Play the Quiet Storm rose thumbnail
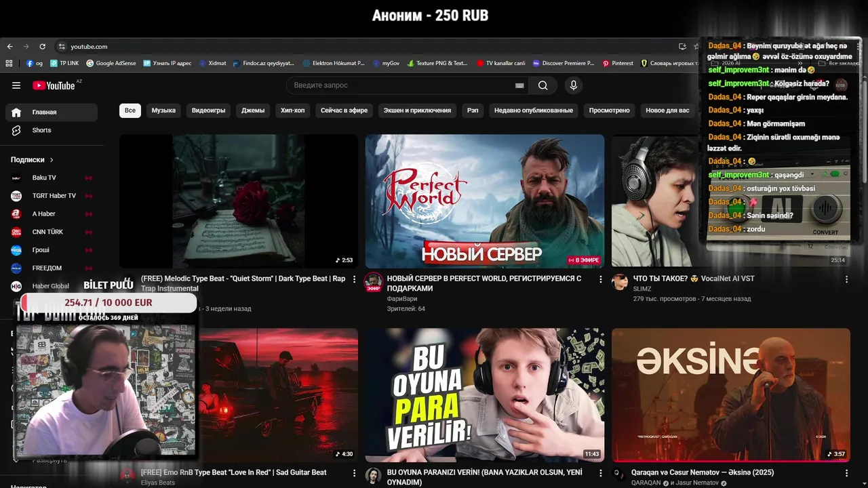Screen dimensions: 868x488 pyautogui.click(x=239, y=201)
